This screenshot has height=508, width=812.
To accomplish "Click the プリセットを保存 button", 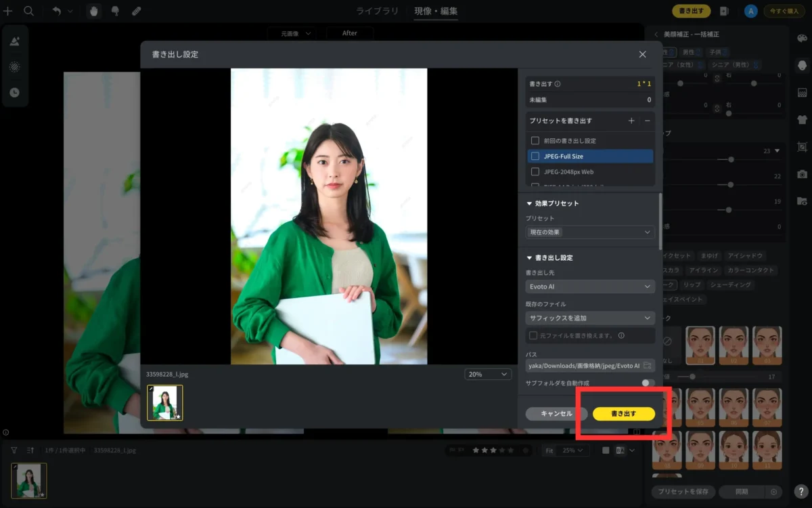I will click(x=683, y=492).
